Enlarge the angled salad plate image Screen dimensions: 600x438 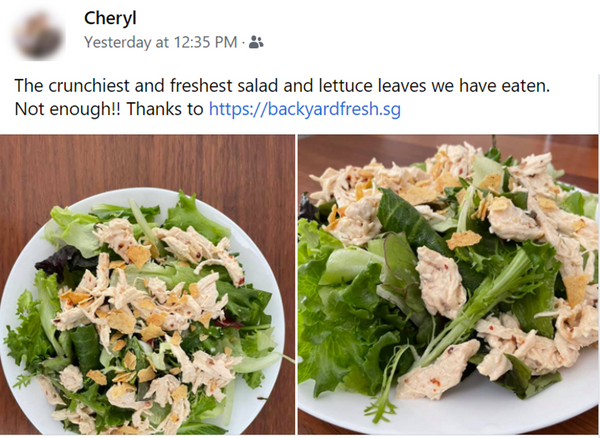(x=448, y=286)
